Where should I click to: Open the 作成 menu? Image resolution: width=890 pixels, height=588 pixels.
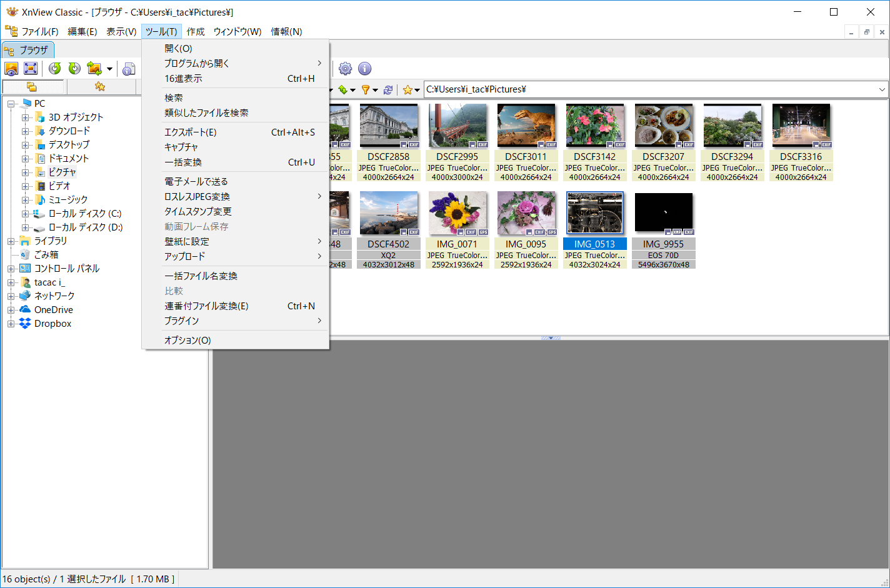click(x=196, y=32)
